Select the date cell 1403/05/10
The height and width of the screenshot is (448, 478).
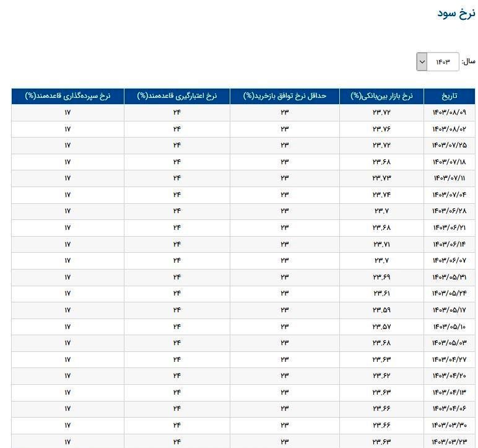[x=449, y=327]
